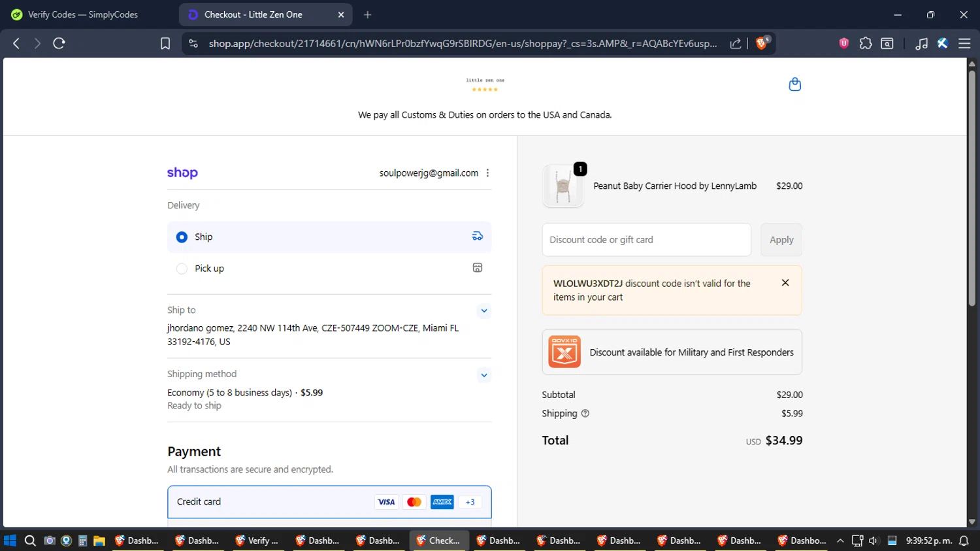Open the calculator taskbar icon
Screen dimensions: 980x551
click(82, 541)
